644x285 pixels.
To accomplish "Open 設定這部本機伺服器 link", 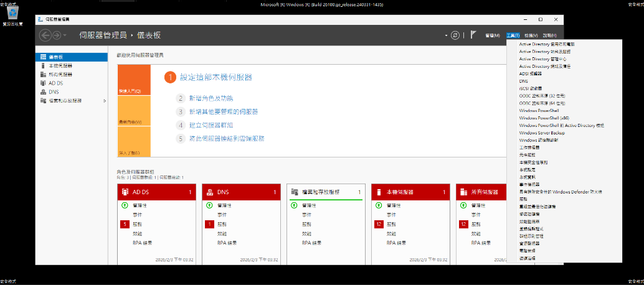I will coord(216,77).
